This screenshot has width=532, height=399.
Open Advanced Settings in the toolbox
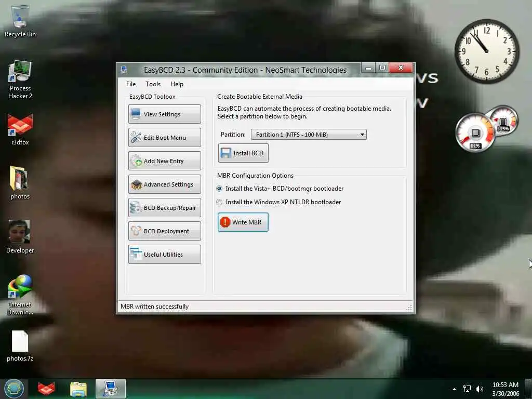(x=165, y=184)
